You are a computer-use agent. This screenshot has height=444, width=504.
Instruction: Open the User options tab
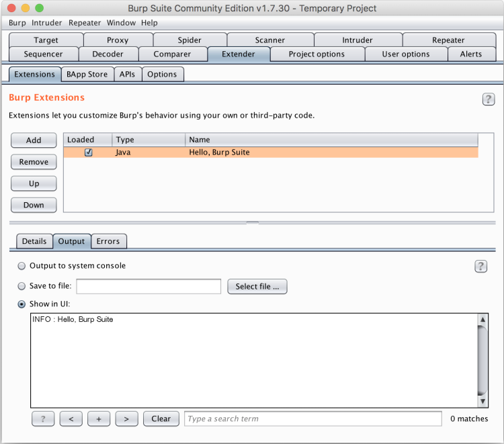(406, 54)
